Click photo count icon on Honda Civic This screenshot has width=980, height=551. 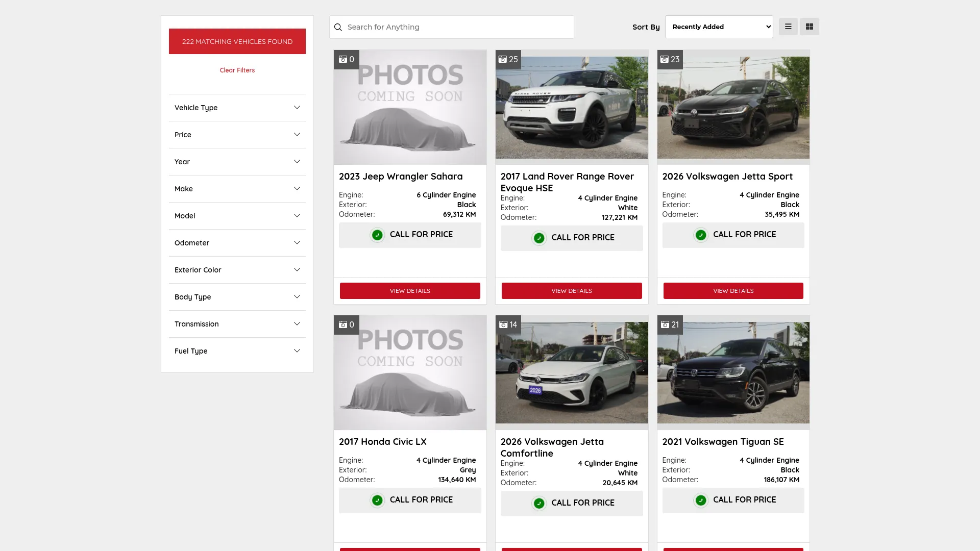pos(343,324)
